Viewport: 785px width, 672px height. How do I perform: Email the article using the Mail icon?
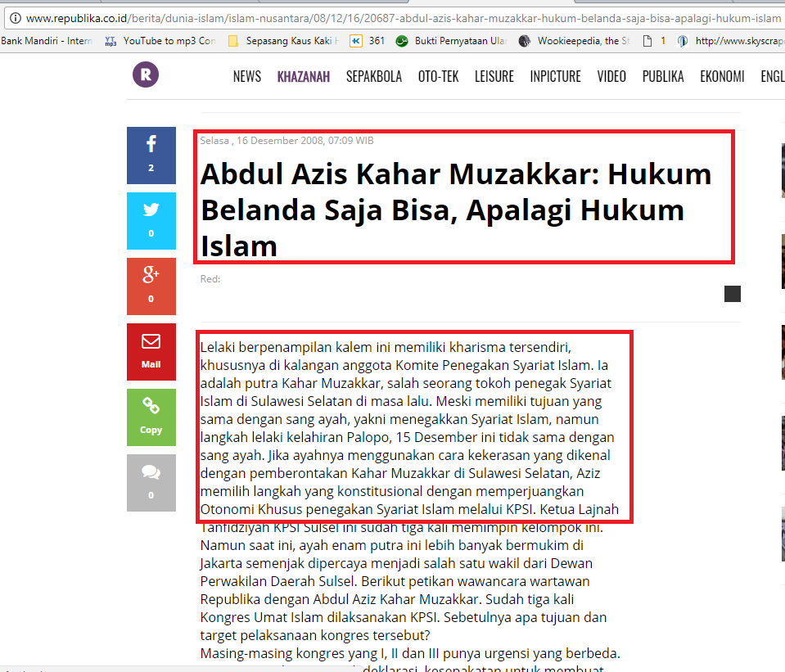(151, 352)
